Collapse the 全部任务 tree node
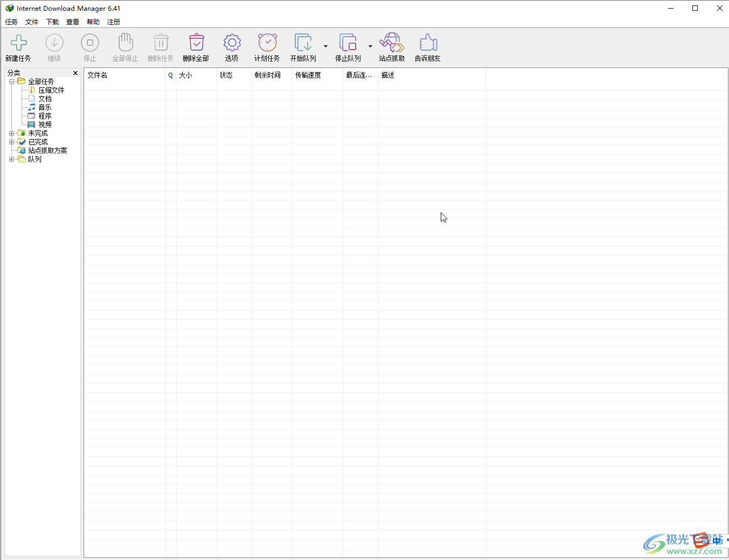 [12, 81]
